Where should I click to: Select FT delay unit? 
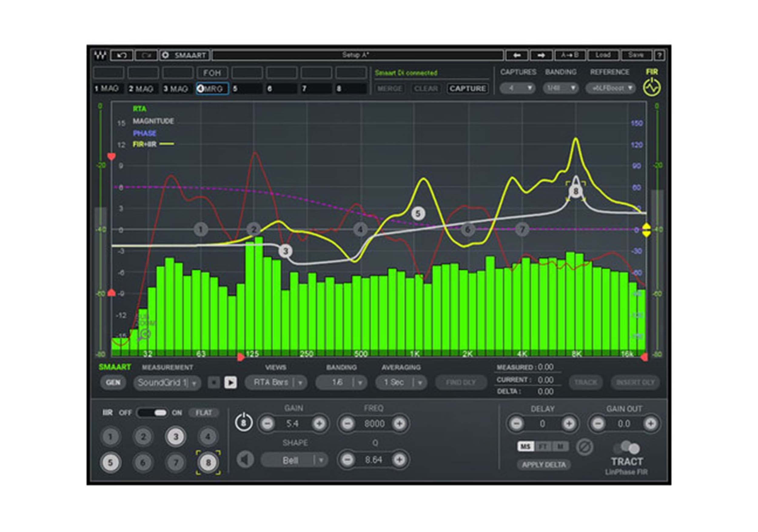coord(543,447)
